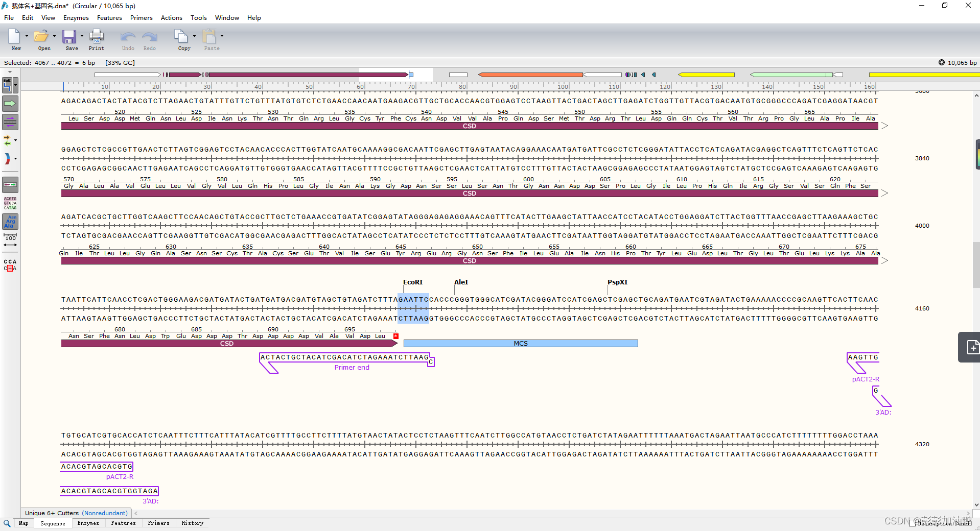This screenshot has height=531, width=980.
Task: Open the Help menu
Action: (x=254, y=17)
